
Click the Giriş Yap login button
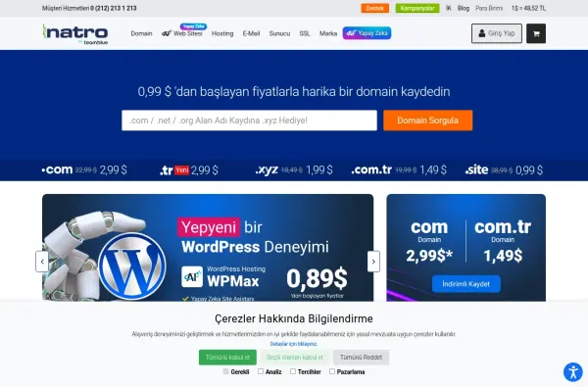(x=497, y=33)
